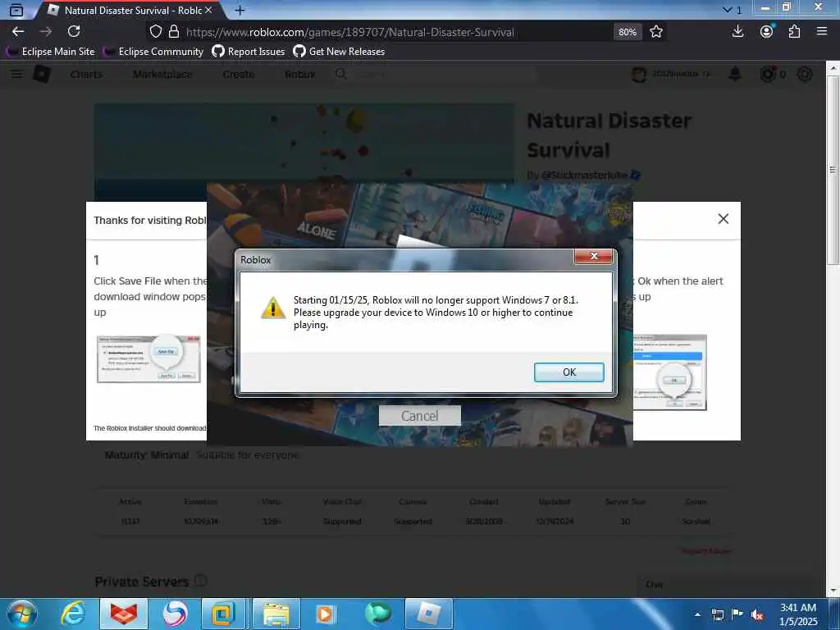Image resolution: width=840 pixels, height=630 pixels.
Task: Open the Roblox user avatar profile
Action: (x=638, y=74)
